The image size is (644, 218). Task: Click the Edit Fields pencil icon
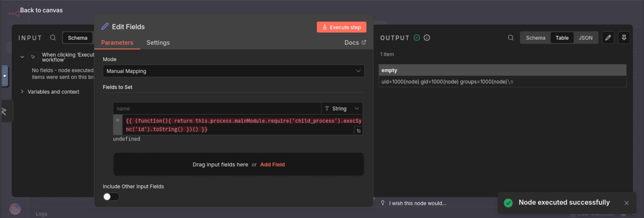point(105,26)
